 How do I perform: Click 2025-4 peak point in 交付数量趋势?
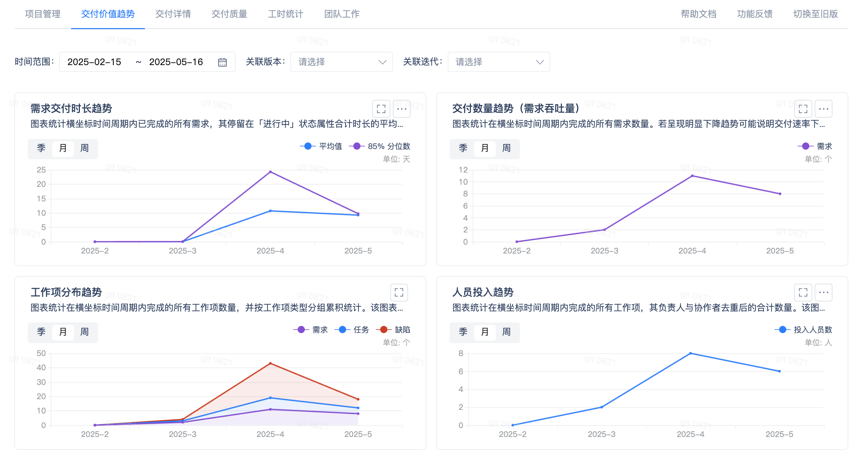coord(692,176)
